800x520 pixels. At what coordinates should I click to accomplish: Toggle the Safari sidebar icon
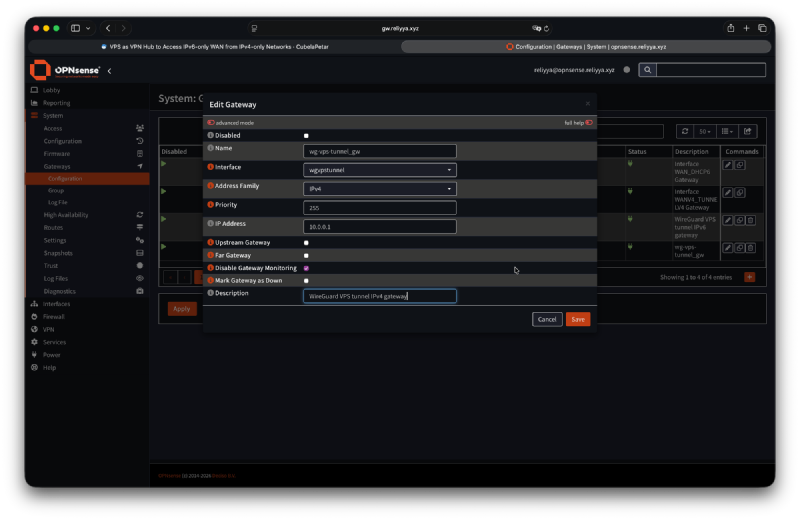76,28
